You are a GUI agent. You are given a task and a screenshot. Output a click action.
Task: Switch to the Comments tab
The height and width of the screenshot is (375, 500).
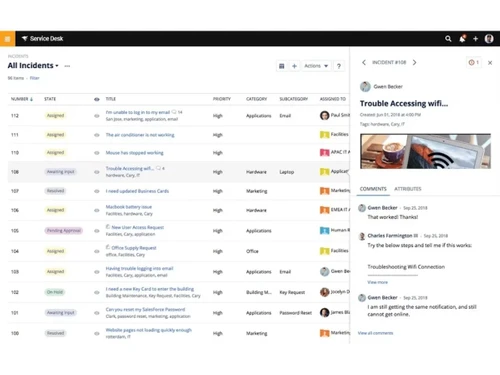(373, 189)
